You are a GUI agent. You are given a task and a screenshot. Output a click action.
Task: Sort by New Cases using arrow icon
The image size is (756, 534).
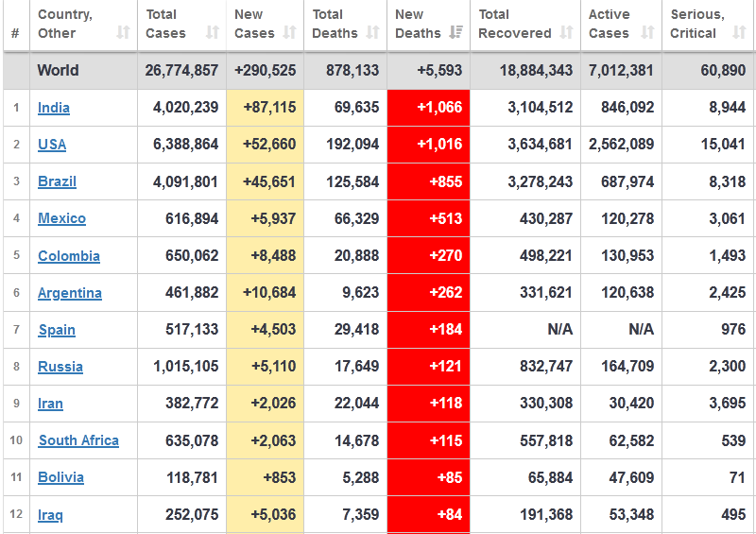click(291, 33)
